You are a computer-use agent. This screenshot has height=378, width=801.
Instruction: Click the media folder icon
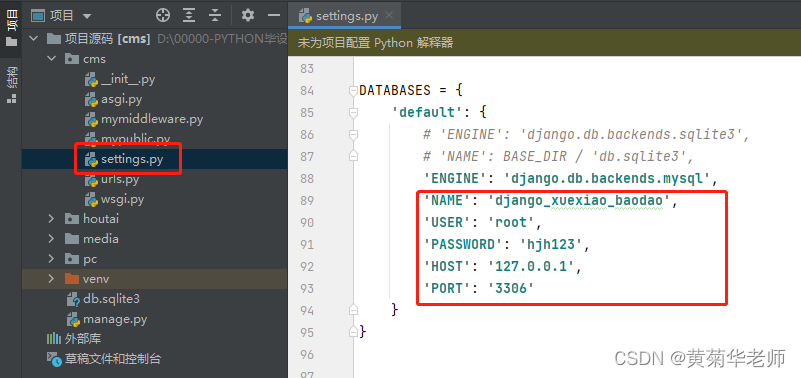point(72,239)
